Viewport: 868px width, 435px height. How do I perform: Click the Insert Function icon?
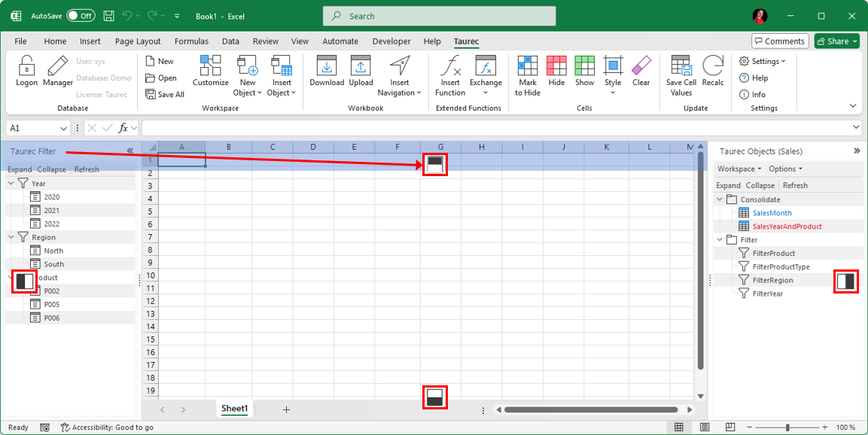coord(450,65)
